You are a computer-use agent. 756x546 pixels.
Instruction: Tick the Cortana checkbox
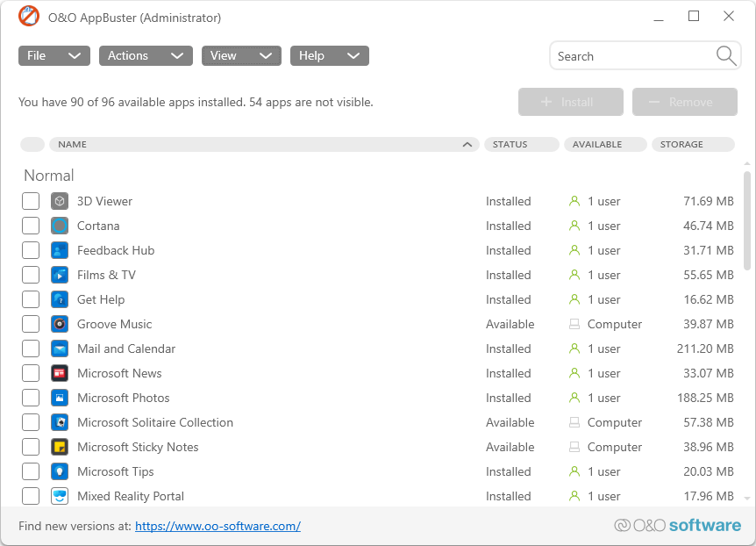tap(31, 226)
